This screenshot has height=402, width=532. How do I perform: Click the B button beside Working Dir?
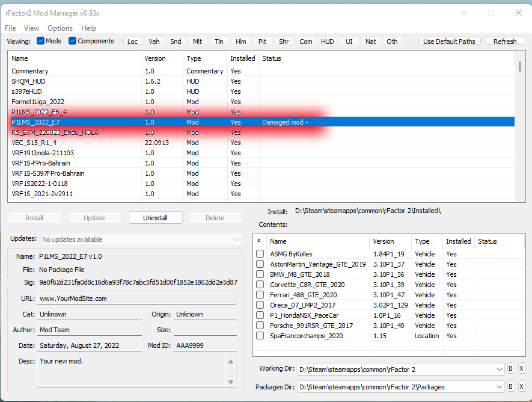[x=510, y=369]
